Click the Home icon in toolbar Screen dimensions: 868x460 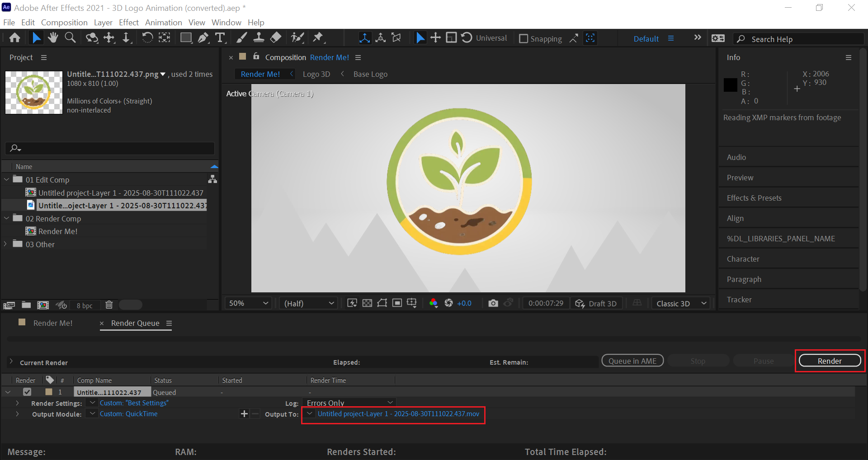coord(14,38)
